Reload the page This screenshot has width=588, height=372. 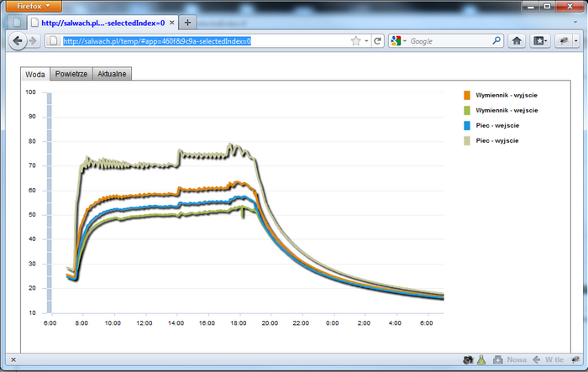(x=378, y=41)
